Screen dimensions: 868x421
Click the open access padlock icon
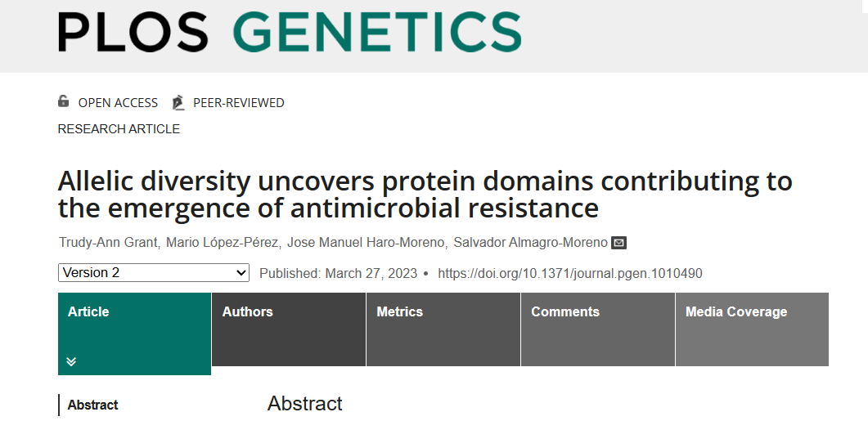pos(64,101)
